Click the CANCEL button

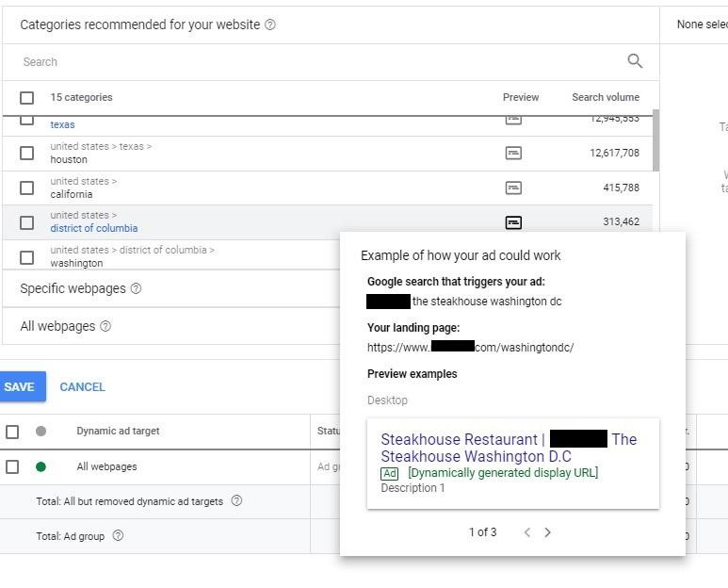pos(82,387)
